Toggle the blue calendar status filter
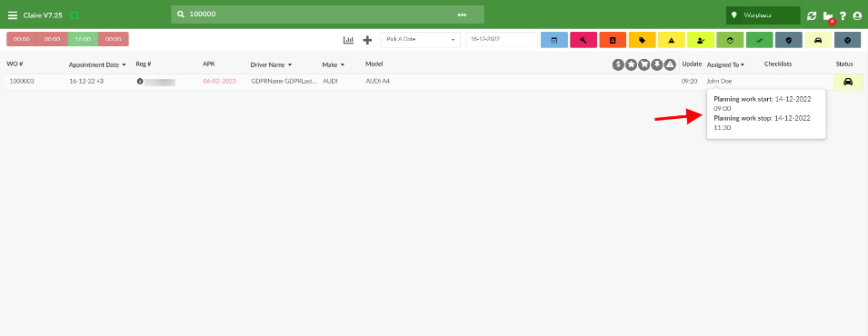The height and width of the screenshot is (336, 868). (554, 40)
